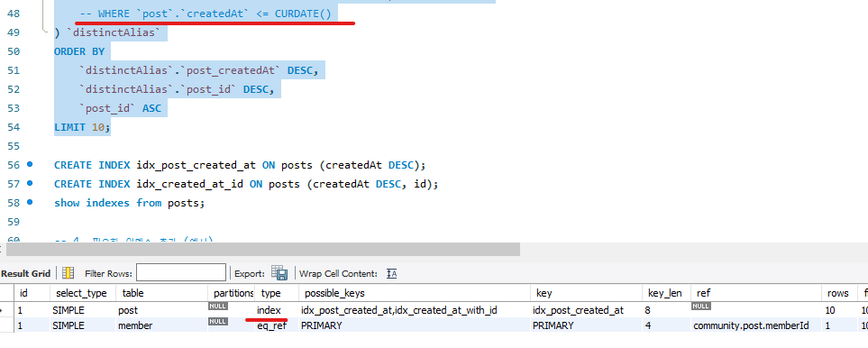The width and height of the screenshot is (868, 348).
Task: Click the 'SIMPLE' select_type cell of post row
Action: (x=83, y=310)
